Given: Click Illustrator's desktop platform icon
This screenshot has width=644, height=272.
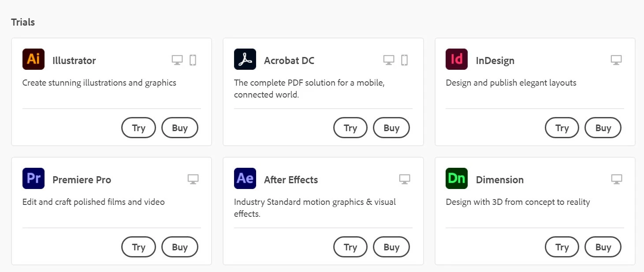Looking at the screenshot, I should 177,60.
